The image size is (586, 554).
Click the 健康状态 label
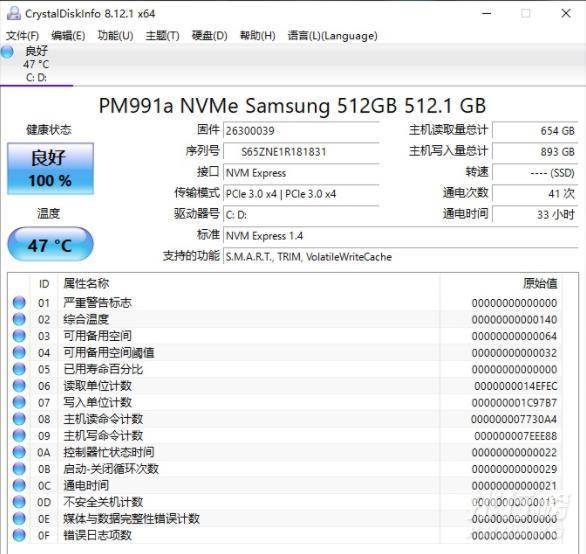point(49,130)
